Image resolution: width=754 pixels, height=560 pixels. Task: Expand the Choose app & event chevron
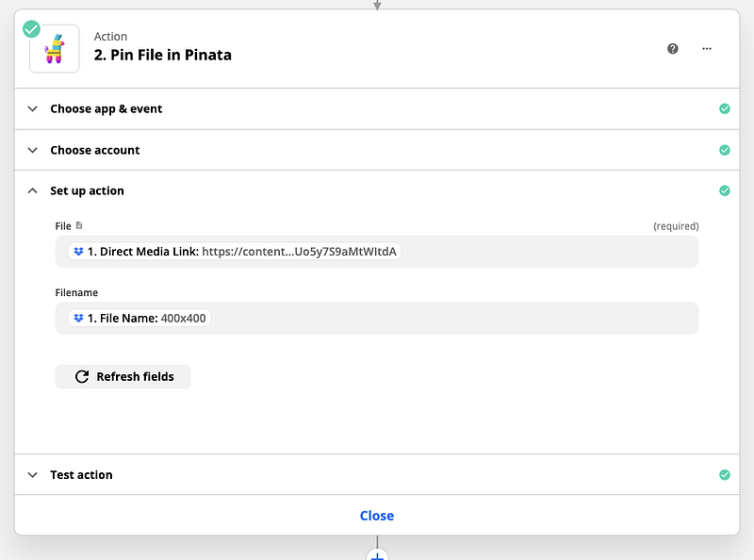32,108
